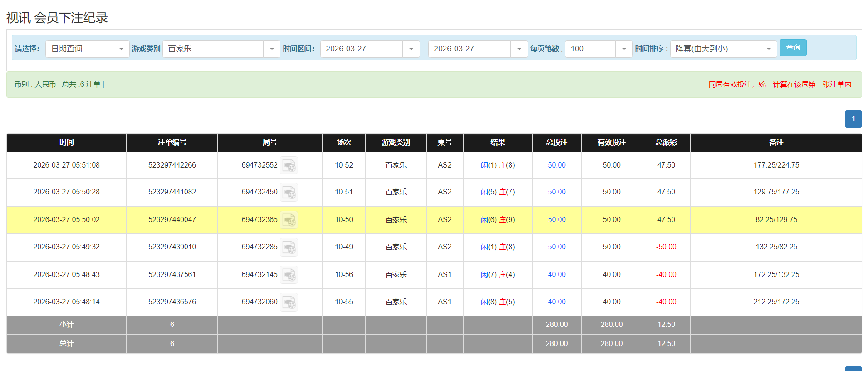Open video replay icon for round 694732285
This screenshot has width=868, height=371.
click(x=289, y=247)
